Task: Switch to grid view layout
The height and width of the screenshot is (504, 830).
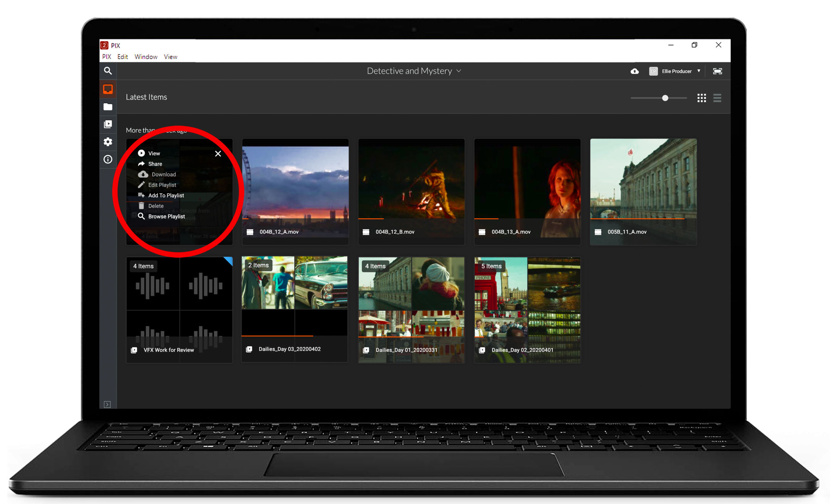Action: tap(701, 98)
